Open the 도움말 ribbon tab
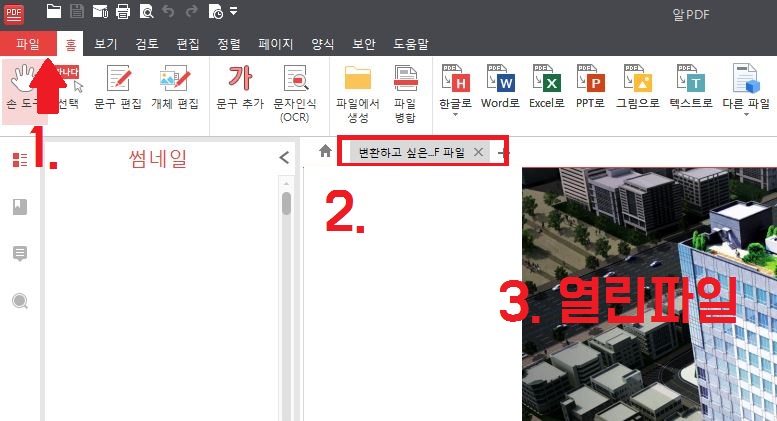 click(x=411, y=44)
